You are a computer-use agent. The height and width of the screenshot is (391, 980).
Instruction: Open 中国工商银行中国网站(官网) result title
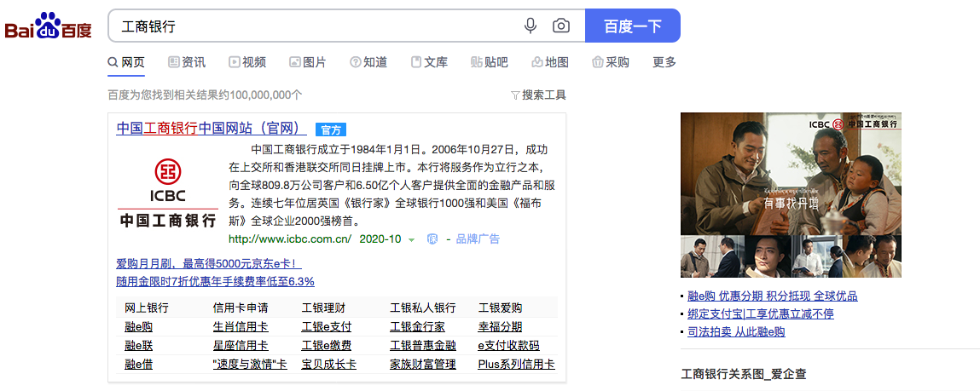tap(212, 129)
